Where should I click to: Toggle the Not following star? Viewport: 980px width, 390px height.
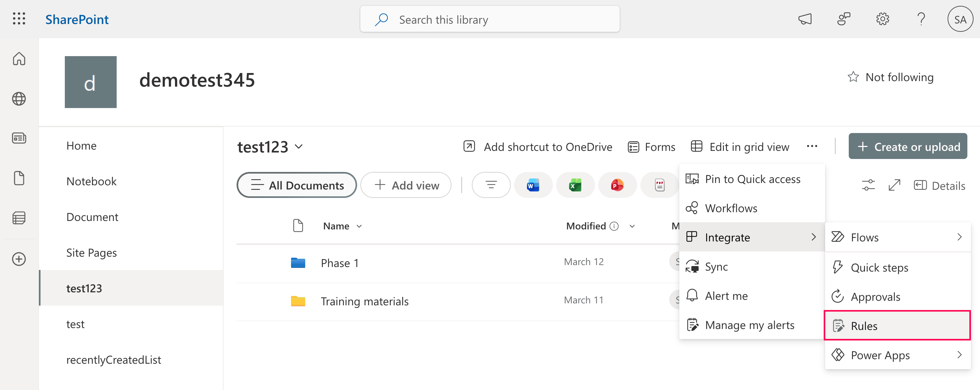coord(853,77)
